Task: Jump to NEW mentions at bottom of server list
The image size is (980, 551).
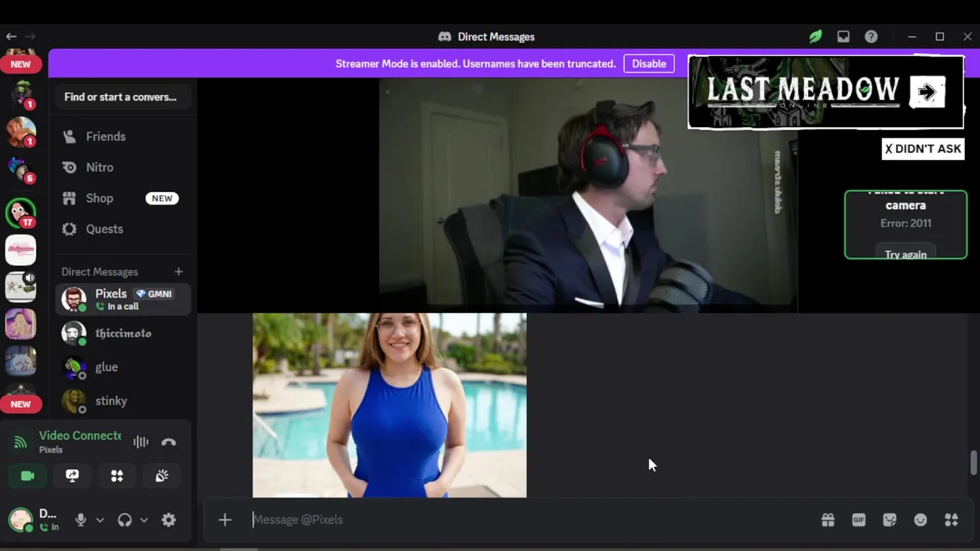Action: click(x=21, y=404)
